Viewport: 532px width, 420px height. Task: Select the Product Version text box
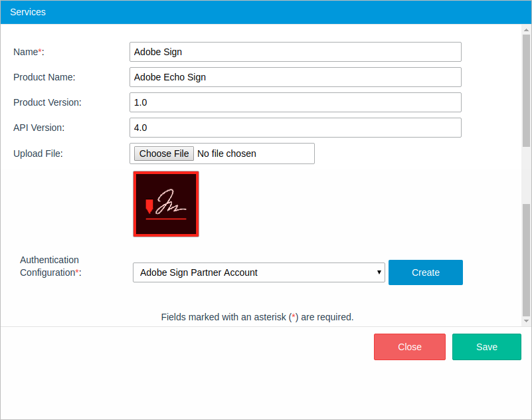(x=295, y=102)
